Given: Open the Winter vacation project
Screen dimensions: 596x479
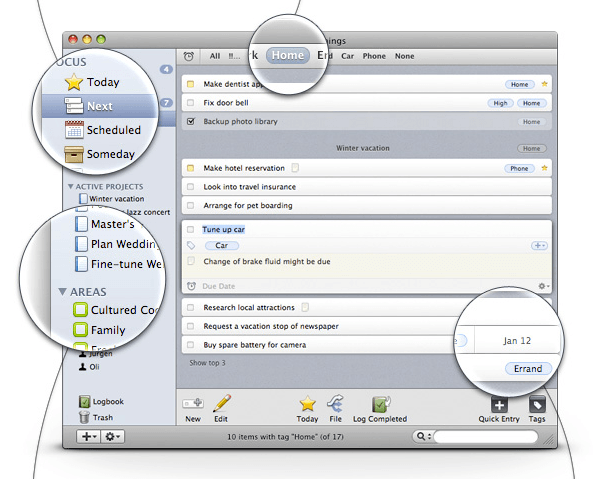Looking at the screenshot, I should [111, 198].
